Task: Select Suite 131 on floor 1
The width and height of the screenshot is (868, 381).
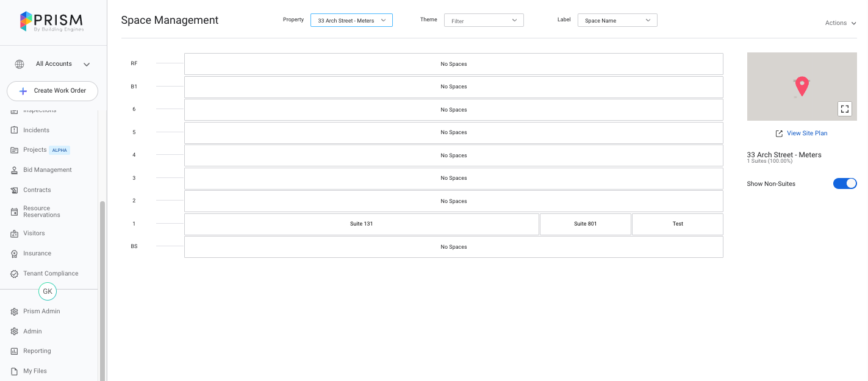Action: pos(361,224)
